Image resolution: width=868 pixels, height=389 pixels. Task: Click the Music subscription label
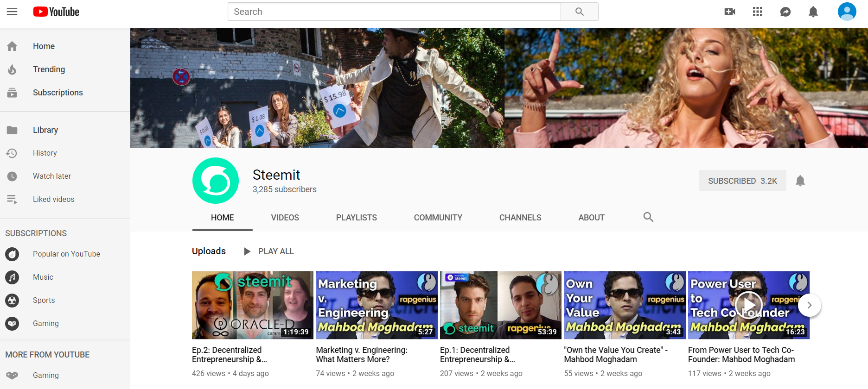tap(43, 277)
